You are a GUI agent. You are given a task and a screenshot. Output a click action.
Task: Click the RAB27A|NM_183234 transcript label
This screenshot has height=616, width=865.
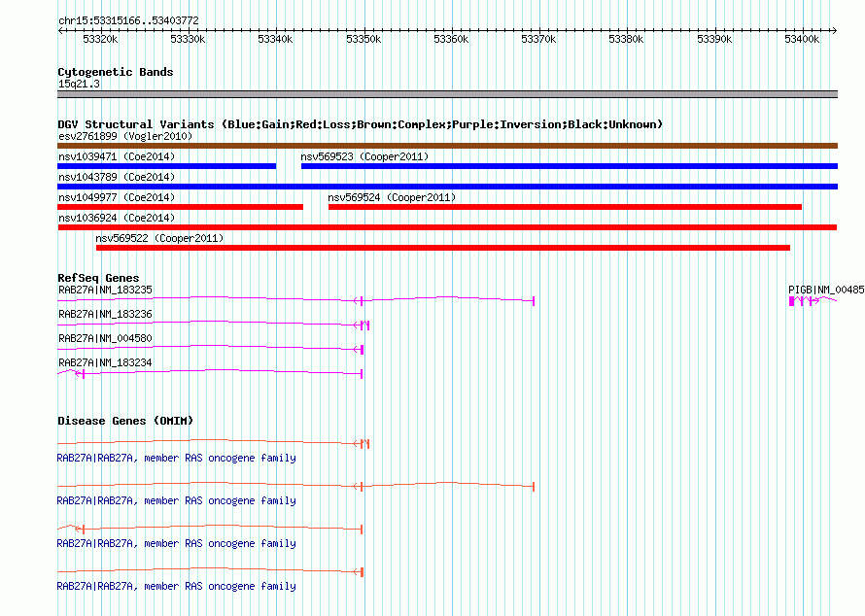tap(105, 362)
